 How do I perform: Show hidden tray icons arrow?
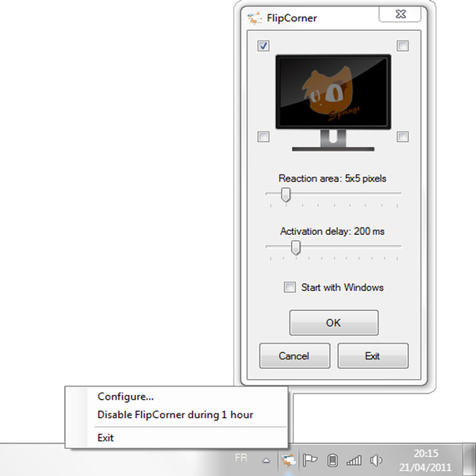point(267,461)
